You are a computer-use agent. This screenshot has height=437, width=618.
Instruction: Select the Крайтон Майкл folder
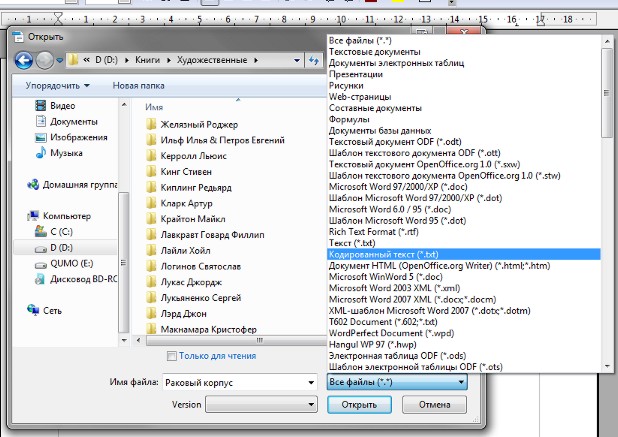(186, 219)
